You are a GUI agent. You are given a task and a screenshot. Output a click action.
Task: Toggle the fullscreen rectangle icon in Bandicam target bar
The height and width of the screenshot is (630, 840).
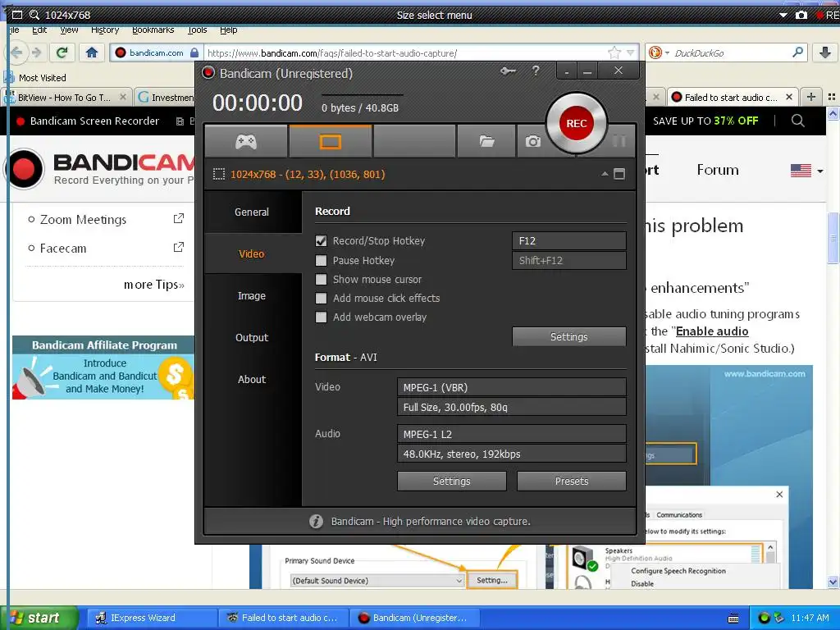[619, 174]
